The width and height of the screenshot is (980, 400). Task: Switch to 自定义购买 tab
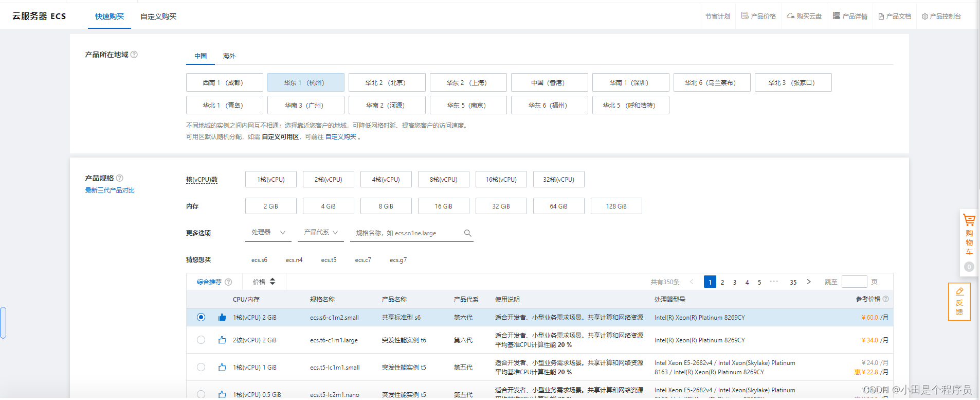tap(158, 16)
